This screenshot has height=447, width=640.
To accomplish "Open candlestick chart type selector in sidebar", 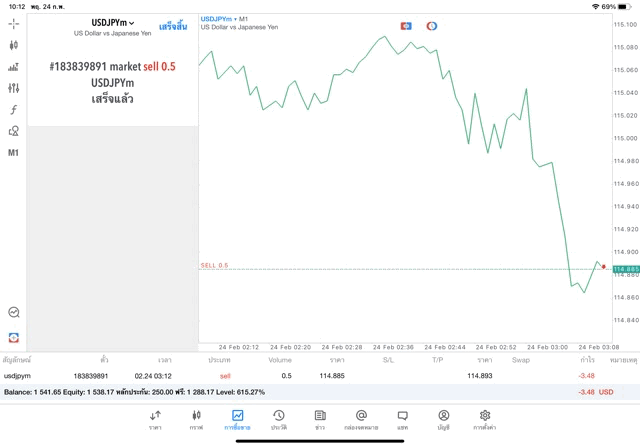I will [x=13, y=45].
